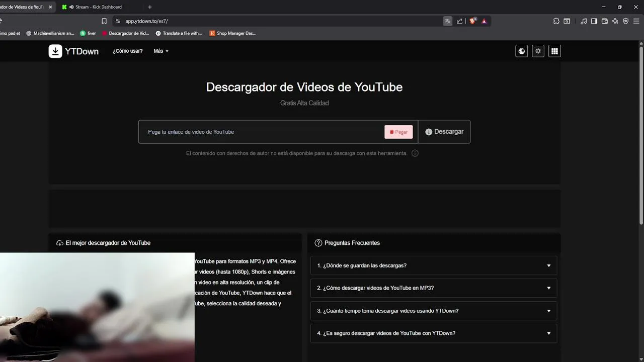Click the page vertical scrollbar
Viewport: 644px width, 362px height.
click(x=641, y=136)
